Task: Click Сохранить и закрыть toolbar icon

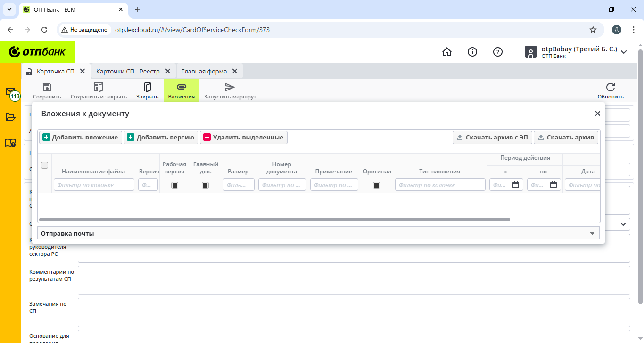Action: point(99,87)
